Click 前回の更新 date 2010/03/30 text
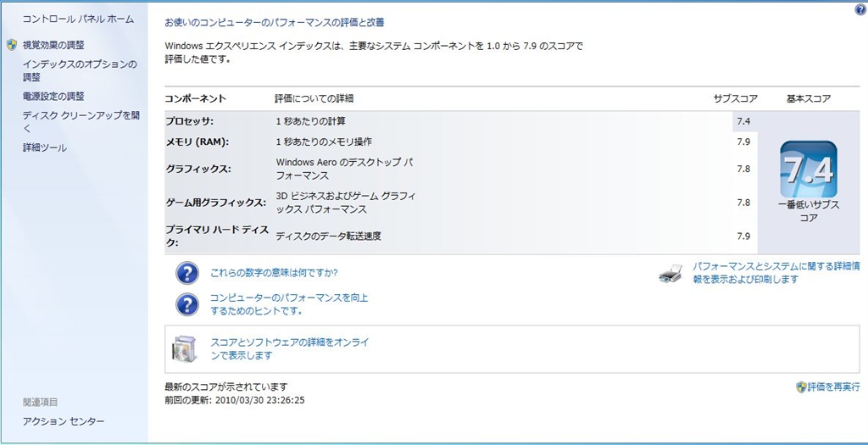 pos(235,400)
